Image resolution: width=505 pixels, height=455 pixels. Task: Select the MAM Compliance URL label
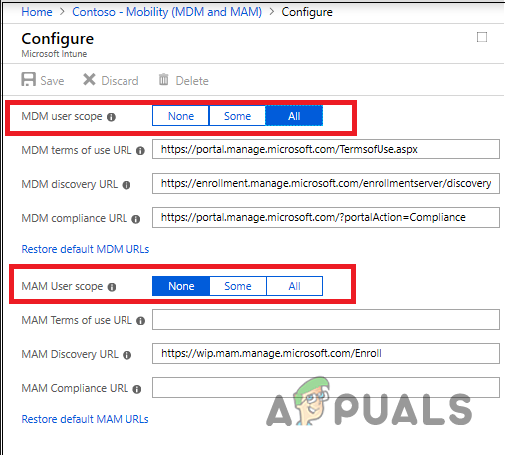pos(75,388)
